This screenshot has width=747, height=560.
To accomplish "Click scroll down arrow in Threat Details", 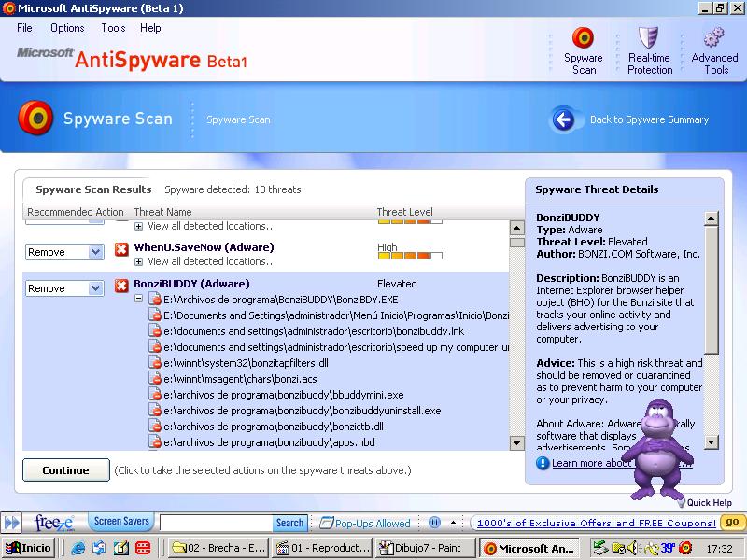I will (711, 441).
